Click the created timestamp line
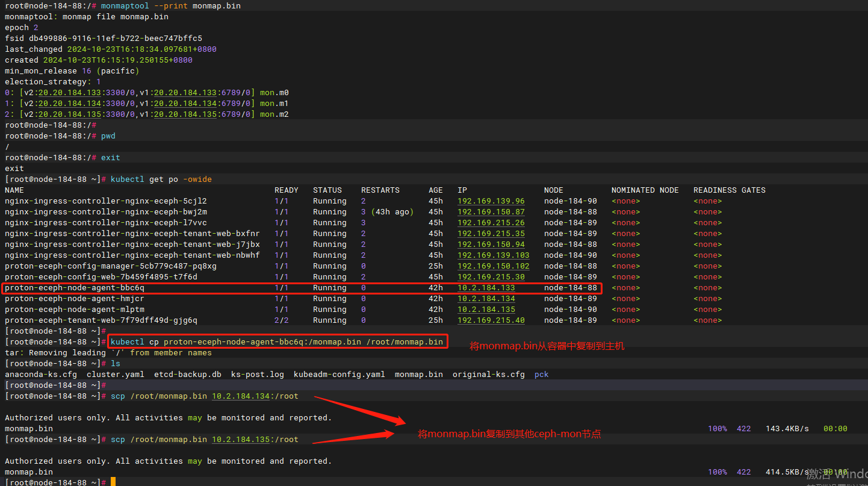The height and width of the screenshot is (486, 868). coord(99,60)
